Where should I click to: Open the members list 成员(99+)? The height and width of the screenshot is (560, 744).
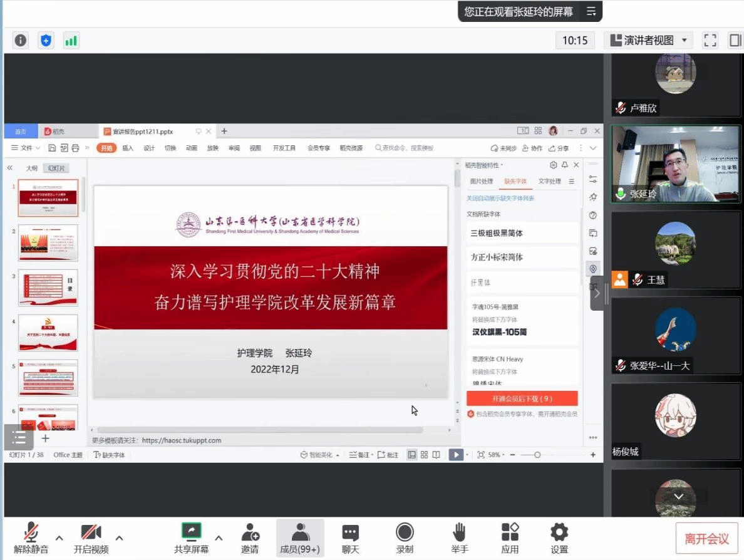tap(300, 538)
